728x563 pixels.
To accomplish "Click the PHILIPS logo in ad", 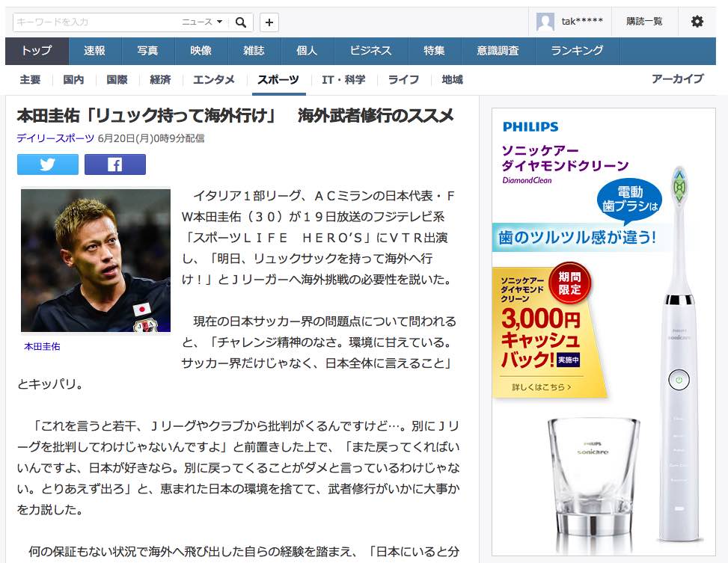I will pos(530,126).
